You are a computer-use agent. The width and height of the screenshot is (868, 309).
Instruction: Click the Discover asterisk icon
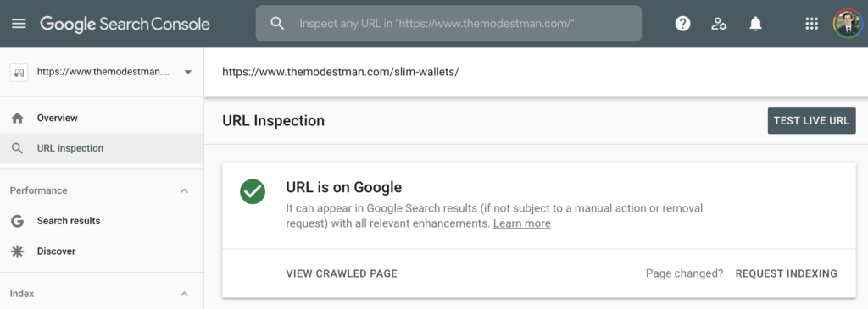point(18,251)
